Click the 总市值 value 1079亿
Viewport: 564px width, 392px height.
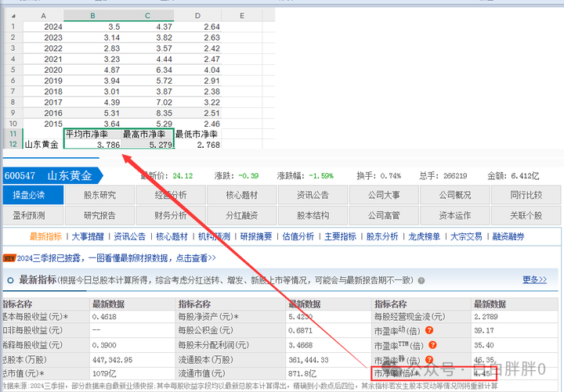pyautogui.click(x=104, y=374)
